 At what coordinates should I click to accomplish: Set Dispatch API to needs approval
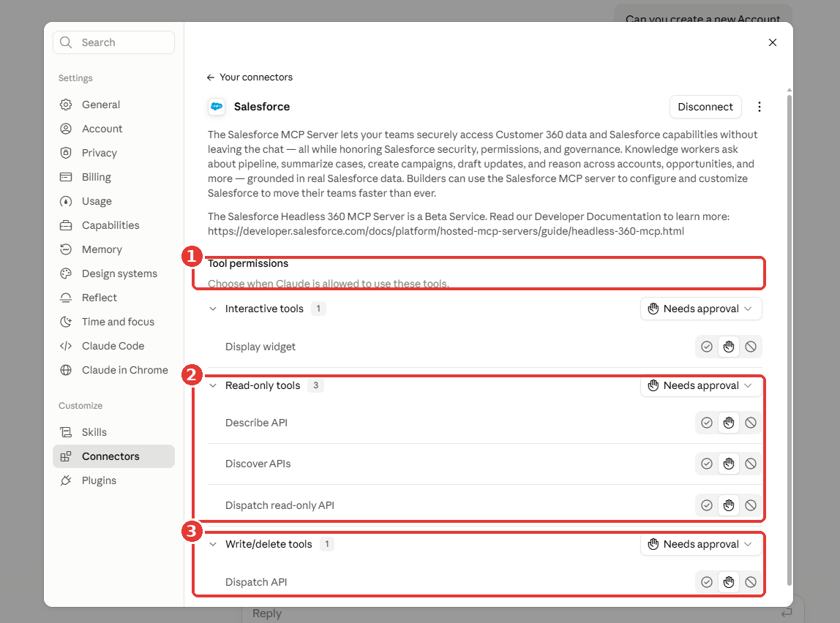click(x=729, y=582)
